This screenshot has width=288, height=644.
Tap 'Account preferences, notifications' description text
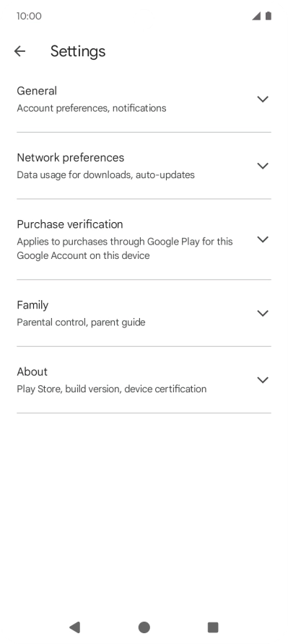(x=92, y=108)
